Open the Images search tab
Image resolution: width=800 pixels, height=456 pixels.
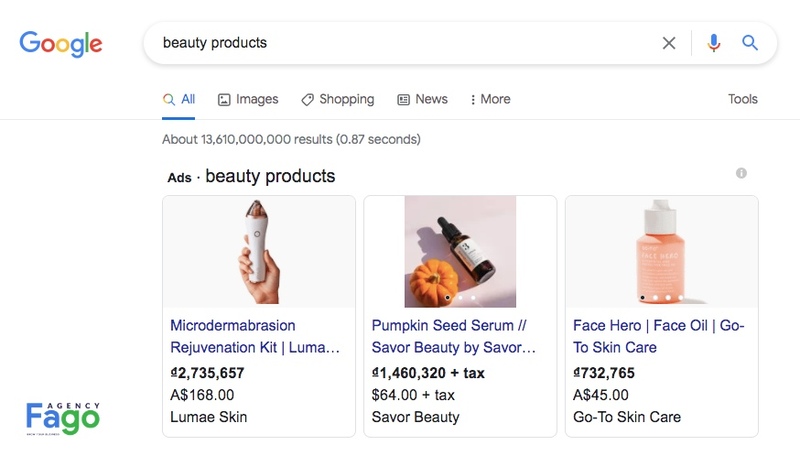pyautogui.click(x=248, y=99)
